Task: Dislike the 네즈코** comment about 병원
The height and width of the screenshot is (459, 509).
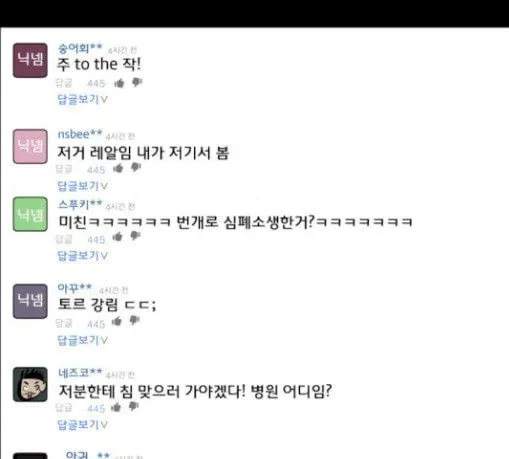Action: pyautogui.click(x=134, y=406)
